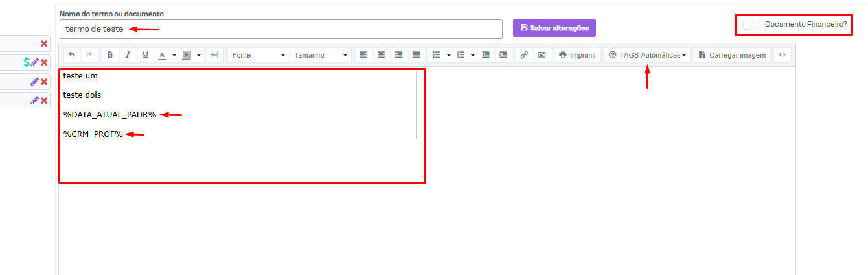Image resolution: width=868 pixels, height=275 pixels.
Task: Click the undo arrow icon
Action: 71,55
